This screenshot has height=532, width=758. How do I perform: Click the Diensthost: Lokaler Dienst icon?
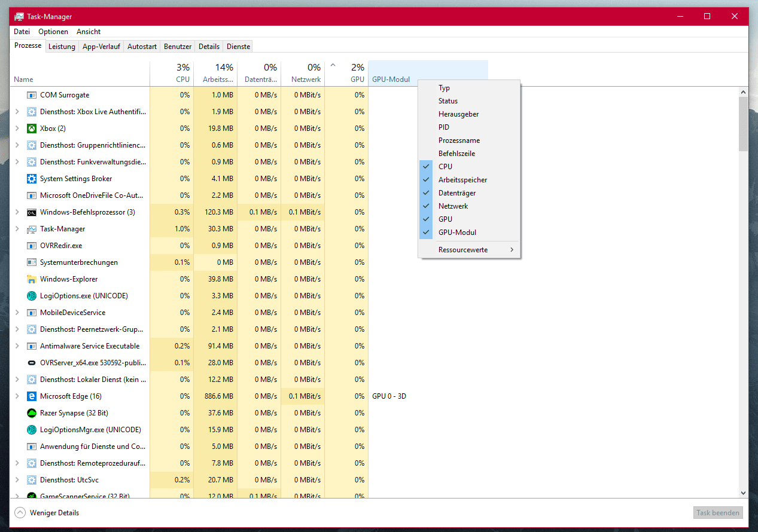coord(32,380)
